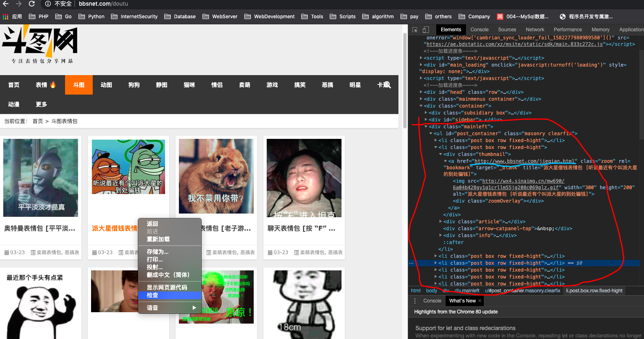This screenshot has height=339, width=644.
Task: Collapse the div class="mainleft" node
Action: tap(426, 127)
